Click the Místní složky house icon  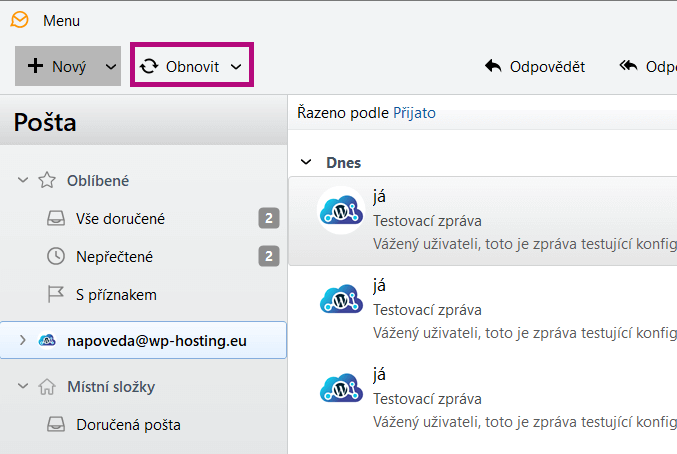point(46,386)
